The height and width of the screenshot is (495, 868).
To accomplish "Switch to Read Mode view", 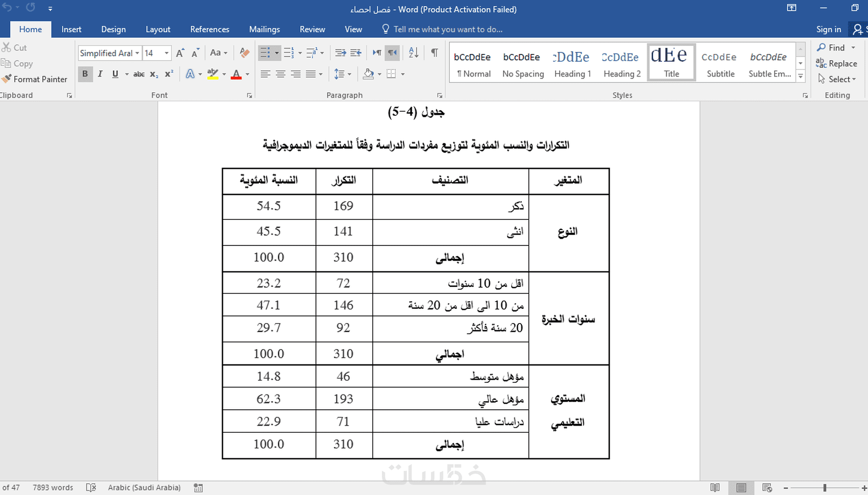I will tap(715, 487).
